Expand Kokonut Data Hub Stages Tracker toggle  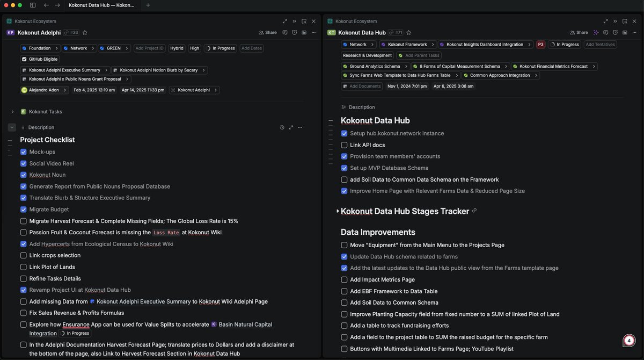coord(338,211)
